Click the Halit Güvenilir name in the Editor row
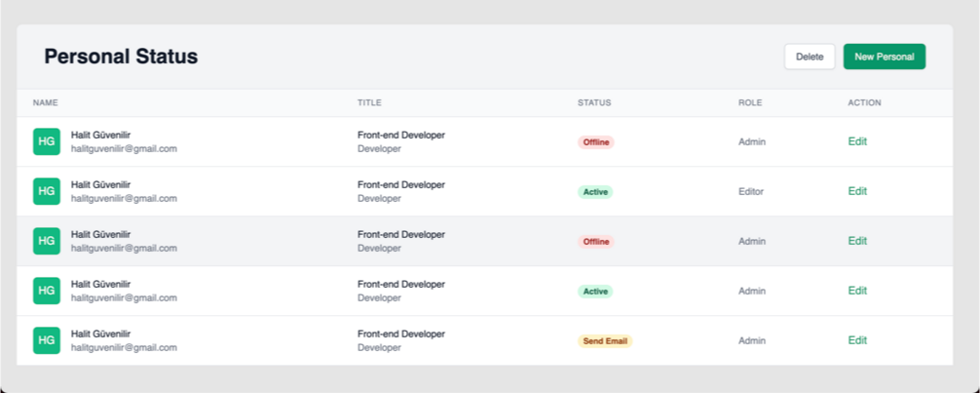The height and width of the screenshot is (393, 980). (x=100, y=184)
